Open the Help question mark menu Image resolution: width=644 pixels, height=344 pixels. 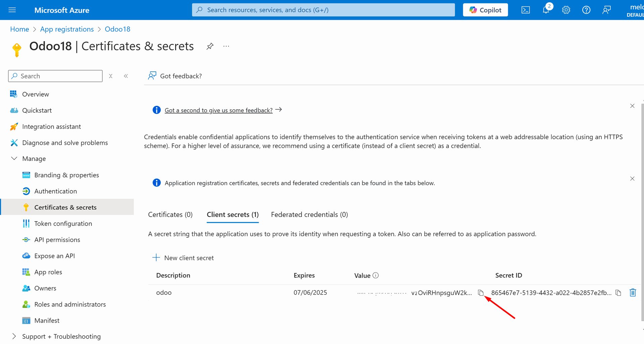586,10
